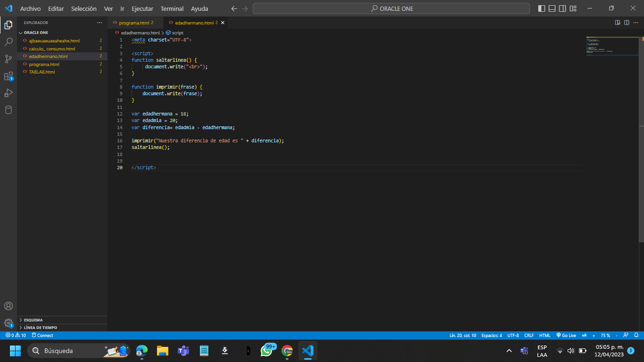644x362 pixels.
Task: Open the notifications bell in status bar
Action: (636, 336)
